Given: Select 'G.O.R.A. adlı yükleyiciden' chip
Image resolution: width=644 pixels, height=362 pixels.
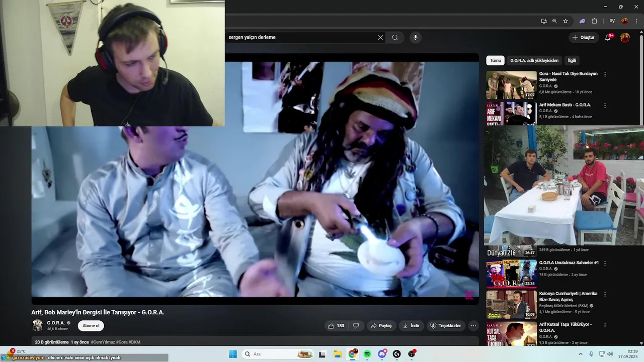Looking at the screenshot, I should pos(534,60).
